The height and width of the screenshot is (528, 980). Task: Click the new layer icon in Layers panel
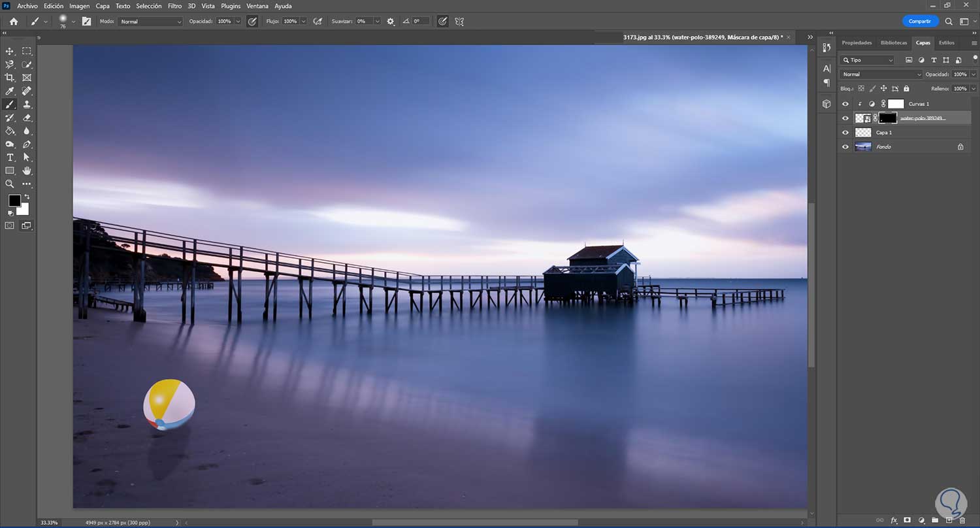pyautogui.click(x=949, y=520)
